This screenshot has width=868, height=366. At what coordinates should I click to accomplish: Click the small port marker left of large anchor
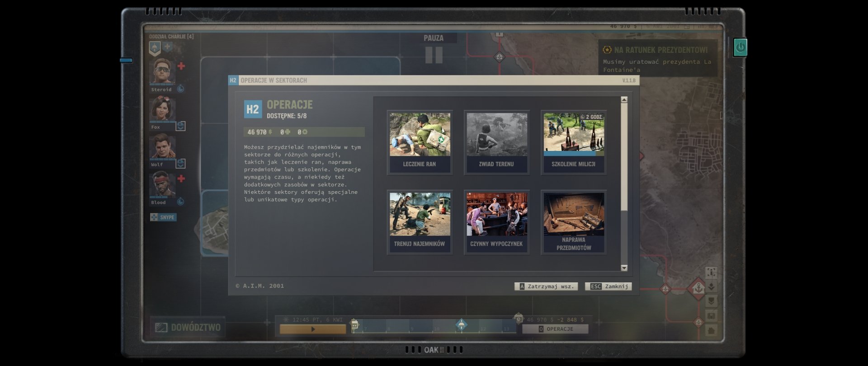pos(665,288)
